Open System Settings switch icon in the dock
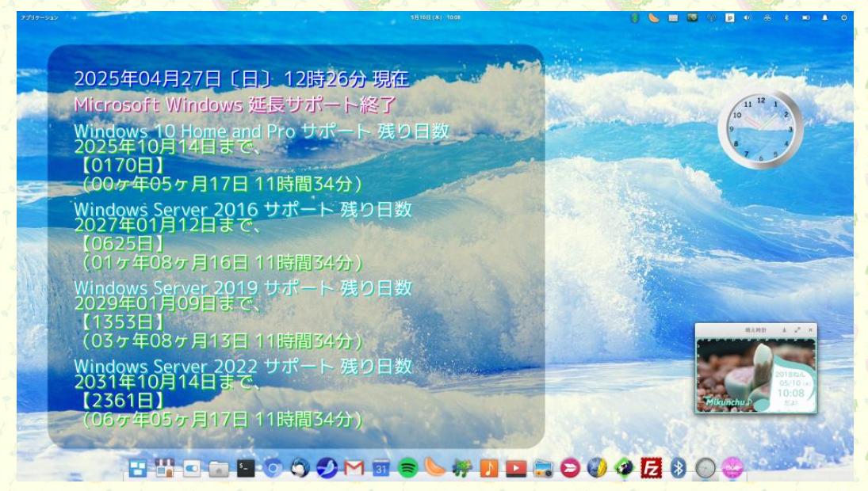 pos(192,468)
